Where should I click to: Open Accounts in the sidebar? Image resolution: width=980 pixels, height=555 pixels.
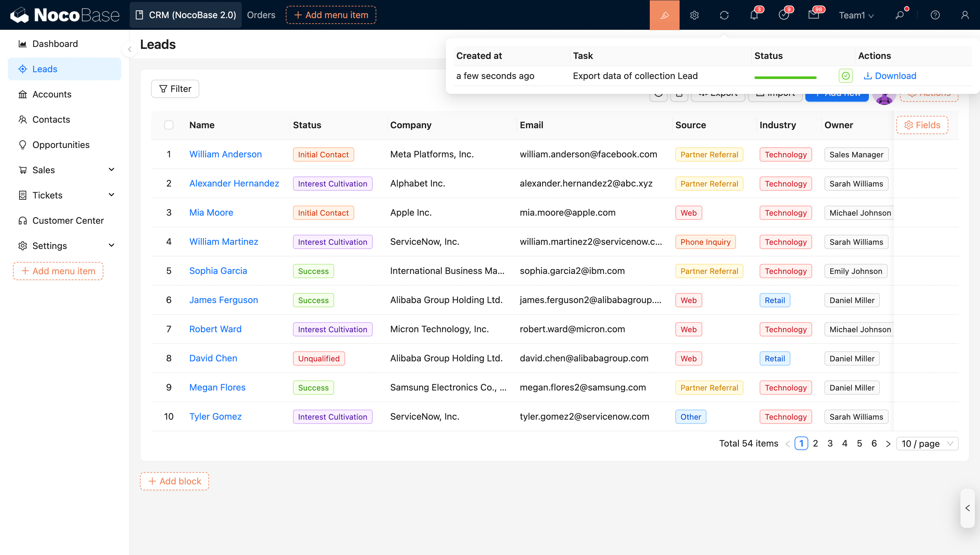(52, 94)
